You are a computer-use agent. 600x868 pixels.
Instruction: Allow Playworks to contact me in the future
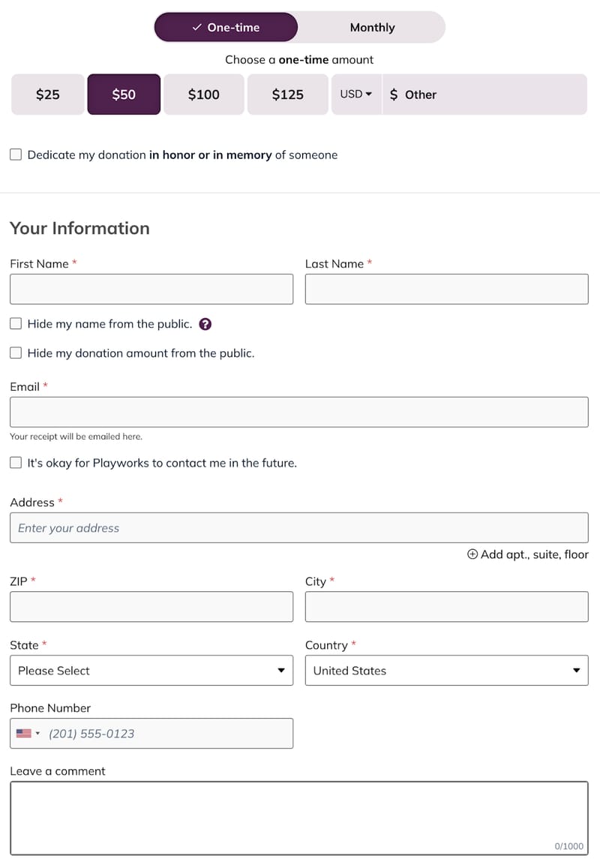tap(15, 463)
